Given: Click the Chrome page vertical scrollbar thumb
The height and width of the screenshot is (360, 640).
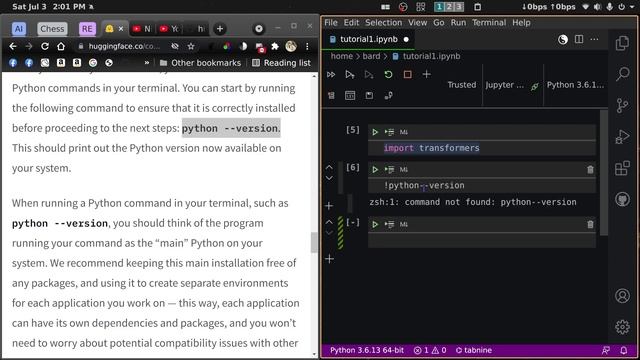Looking at the screenshot, I should pyautogui.click(x=314, y=242).
